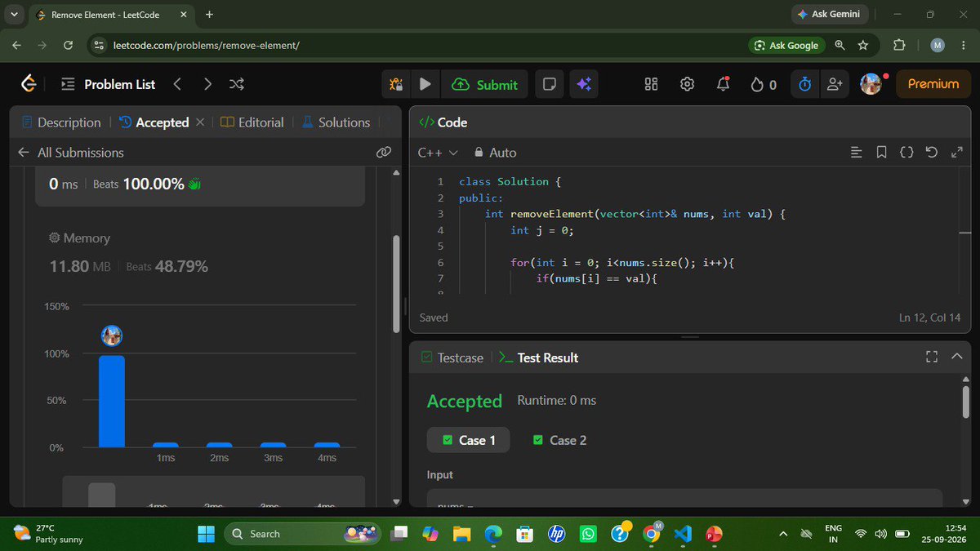The image size is (980, 551).
Task: Open the notes icon beside Submit
Action: 550,84
